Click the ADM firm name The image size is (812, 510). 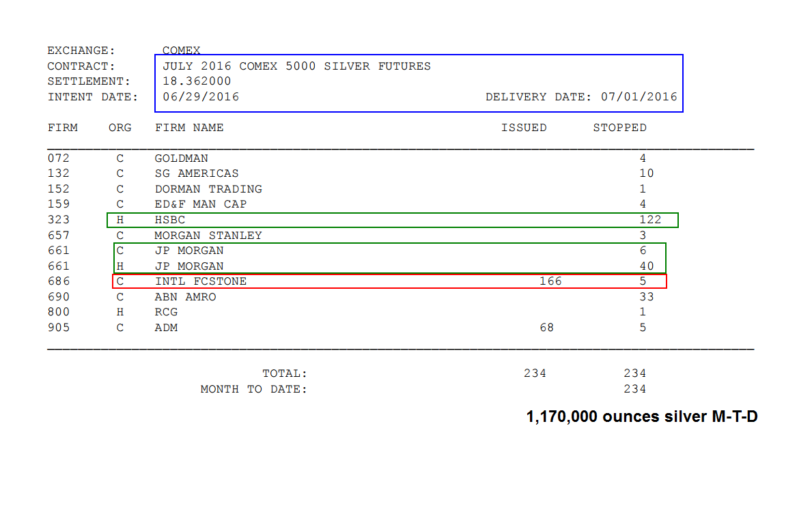pos(166,327)
